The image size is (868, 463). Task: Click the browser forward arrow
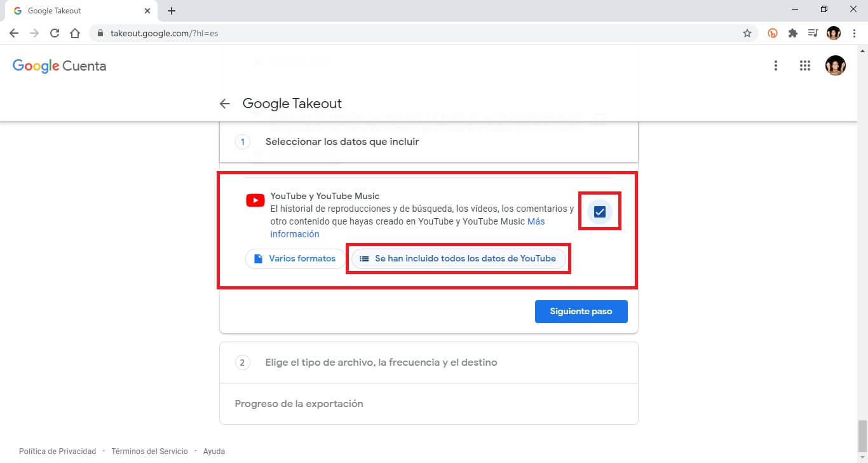pyautogui.click(x=34, y=33)
